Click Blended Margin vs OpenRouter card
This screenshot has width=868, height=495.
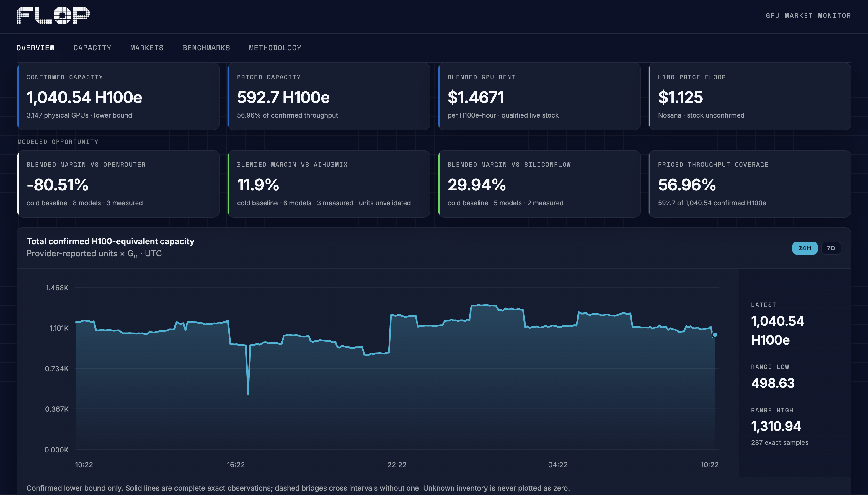pyautogui.click(x=118, y=184)
